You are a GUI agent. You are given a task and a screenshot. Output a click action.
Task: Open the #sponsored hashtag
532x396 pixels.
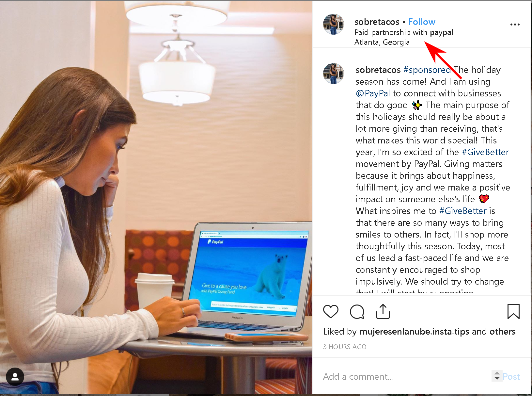click(x=427, y=70)
